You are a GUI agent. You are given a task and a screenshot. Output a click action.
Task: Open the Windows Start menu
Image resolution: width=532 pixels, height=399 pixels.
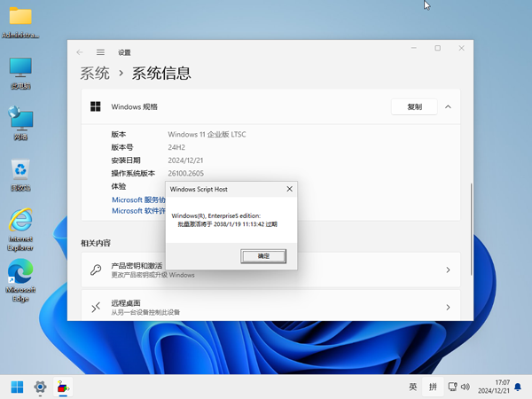tap(17, 387)
